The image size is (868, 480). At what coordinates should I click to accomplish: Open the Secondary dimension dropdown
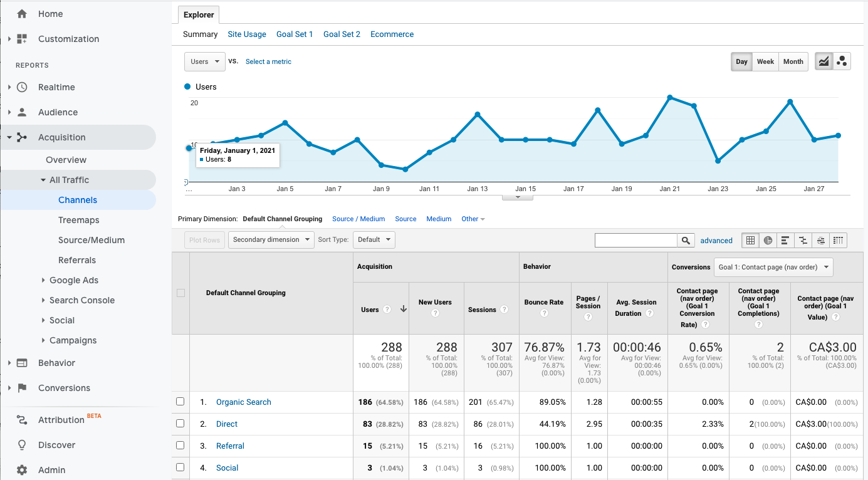(271, 239)
